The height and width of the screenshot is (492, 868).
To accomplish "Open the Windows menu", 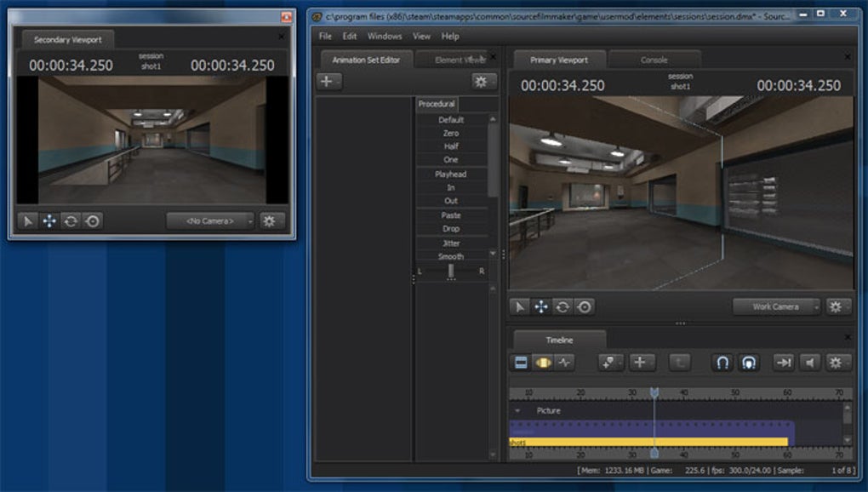I will (x=385, y=37).
